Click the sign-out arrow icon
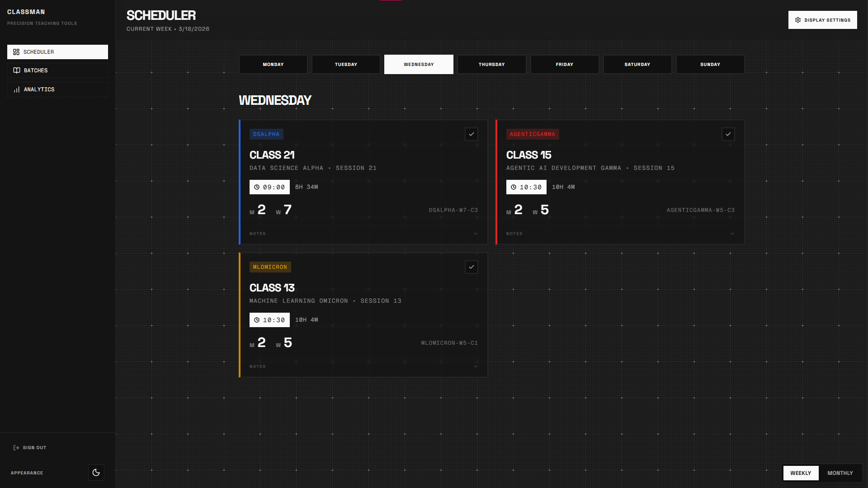 (x=16, y=447)
